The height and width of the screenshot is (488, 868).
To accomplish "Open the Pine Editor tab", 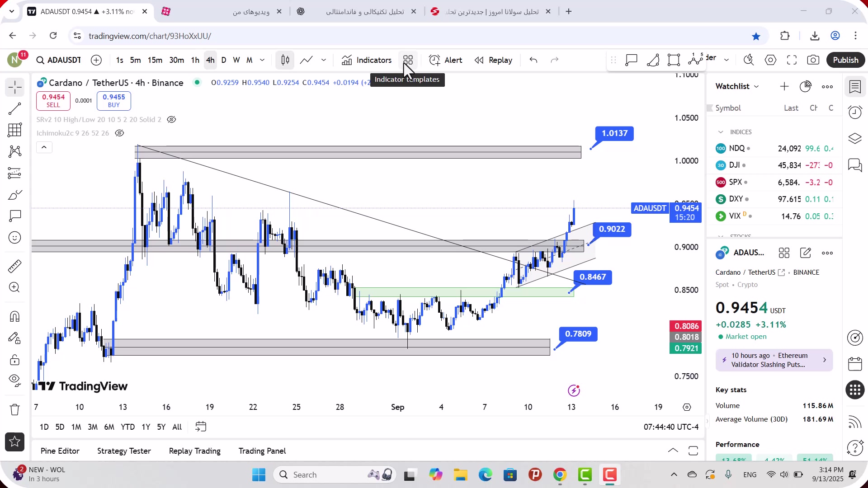I will point(60,451).
